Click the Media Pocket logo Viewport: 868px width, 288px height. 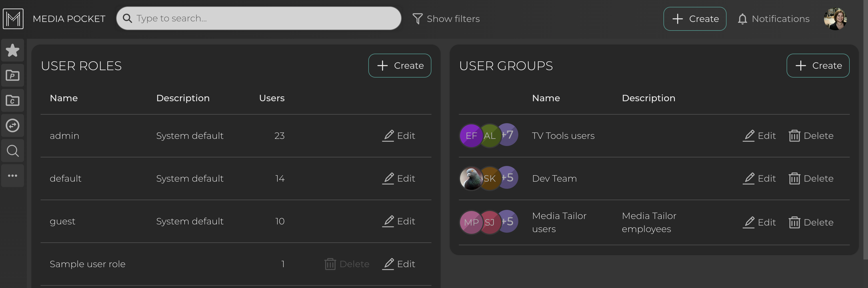click(x=13, y=19)
